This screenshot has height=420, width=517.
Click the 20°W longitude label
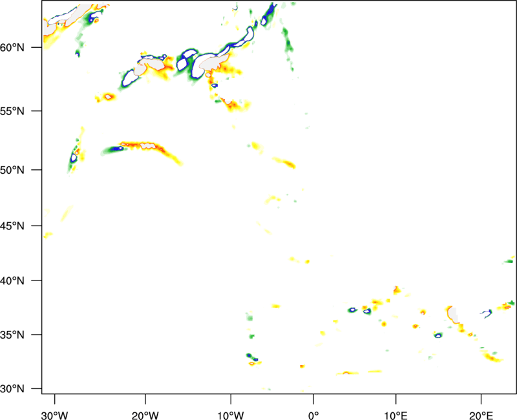coord(145,415)
